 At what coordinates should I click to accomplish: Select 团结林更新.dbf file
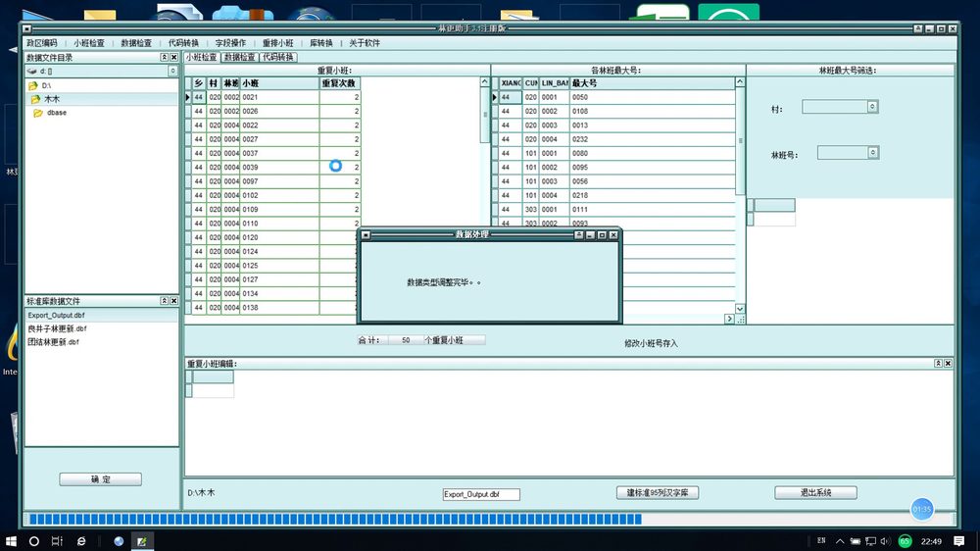tap(53, 342)
